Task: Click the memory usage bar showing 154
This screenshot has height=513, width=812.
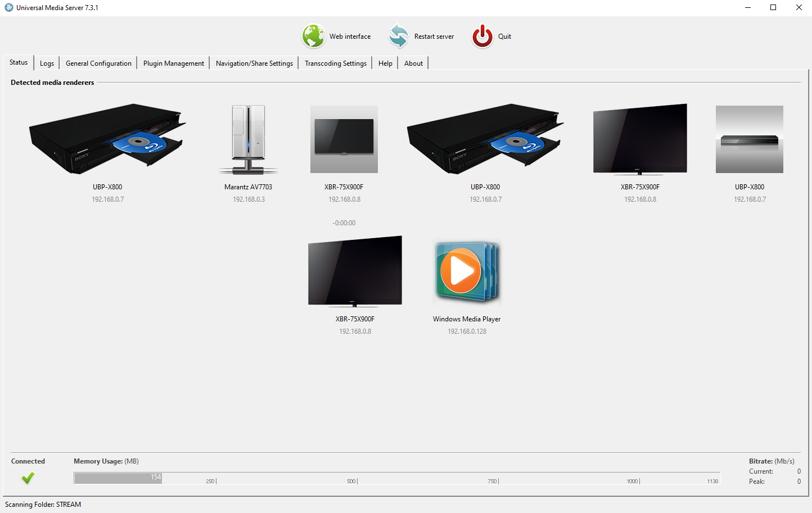Action: click(x=118, y=478)
